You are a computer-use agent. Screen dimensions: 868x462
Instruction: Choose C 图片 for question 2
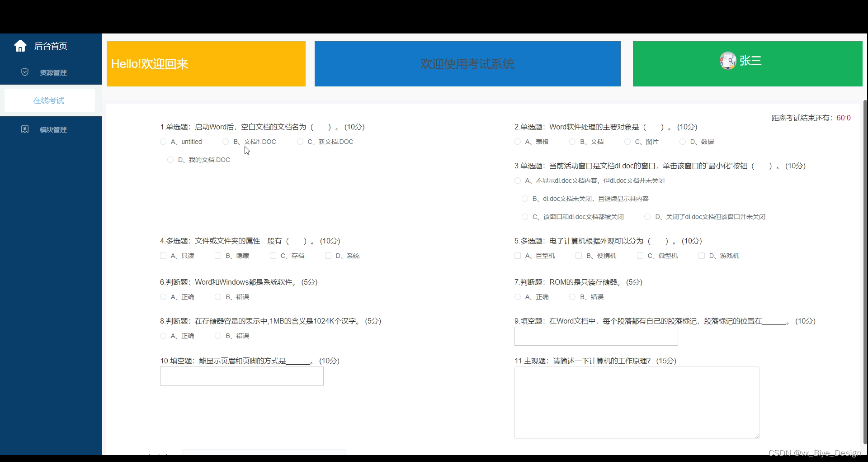(627, 142)
